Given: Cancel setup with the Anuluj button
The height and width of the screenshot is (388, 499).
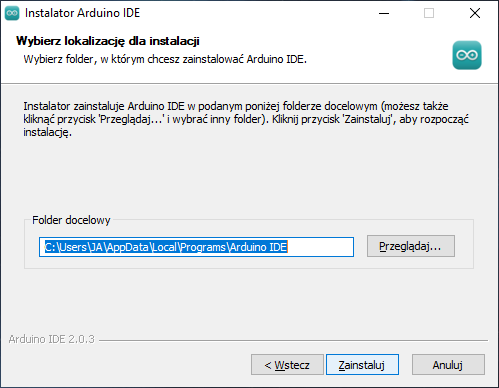Looking at the screenshot, I should (x=448, y=365).
